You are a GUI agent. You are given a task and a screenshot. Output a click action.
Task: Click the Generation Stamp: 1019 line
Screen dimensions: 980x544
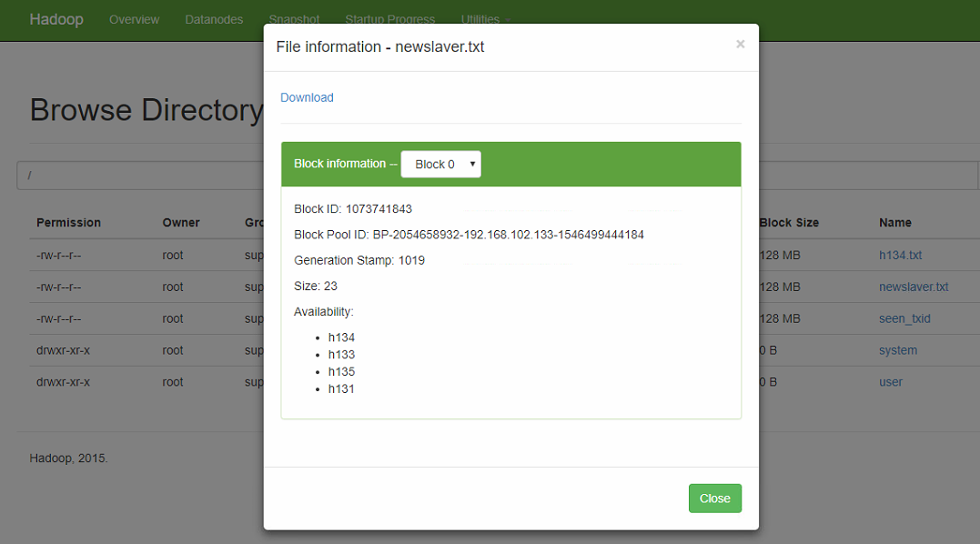click(359, 260)
